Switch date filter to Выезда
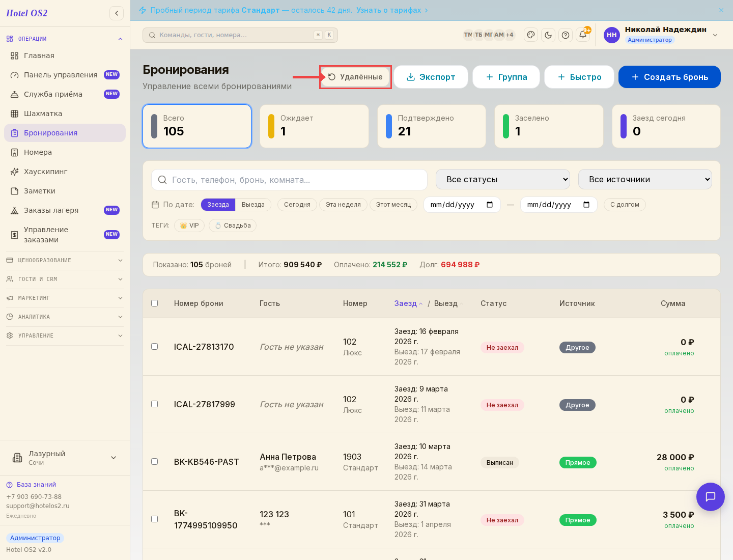The width and height of the screenshot is (733, 560). point(253,205)
